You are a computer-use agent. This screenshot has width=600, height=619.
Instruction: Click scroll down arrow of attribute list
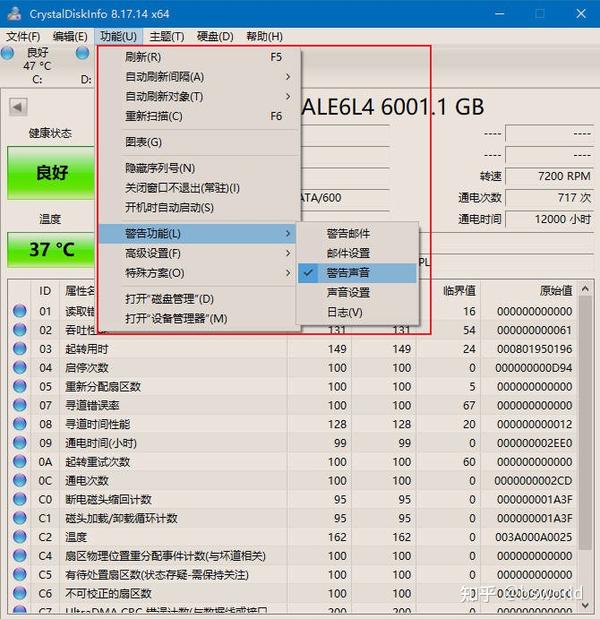click(x=585, y=605)
